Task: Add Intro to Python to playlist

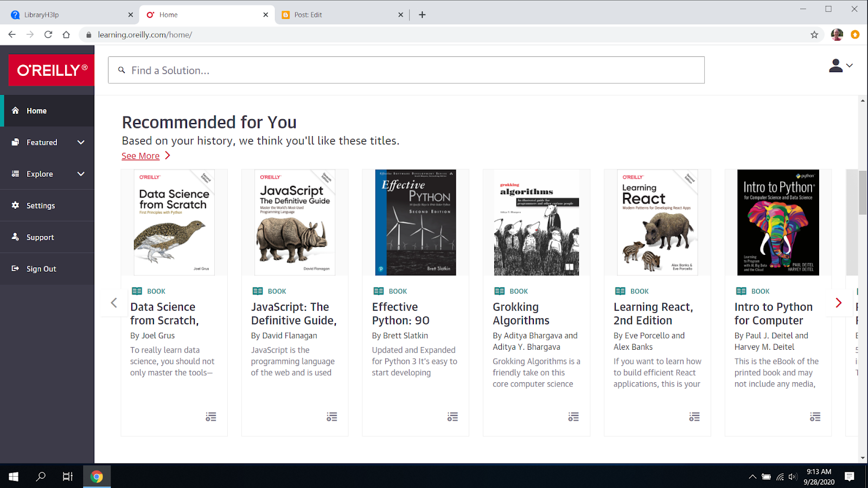Action: [x=815, y=416]
